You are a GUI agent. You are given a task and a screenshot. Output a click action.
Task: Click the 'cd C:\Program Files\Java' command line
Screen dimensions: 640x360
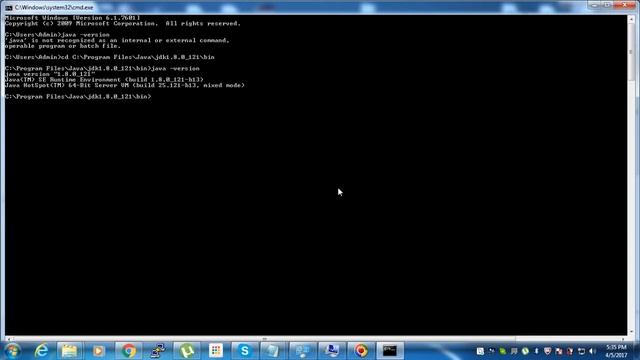coord(110,57)
